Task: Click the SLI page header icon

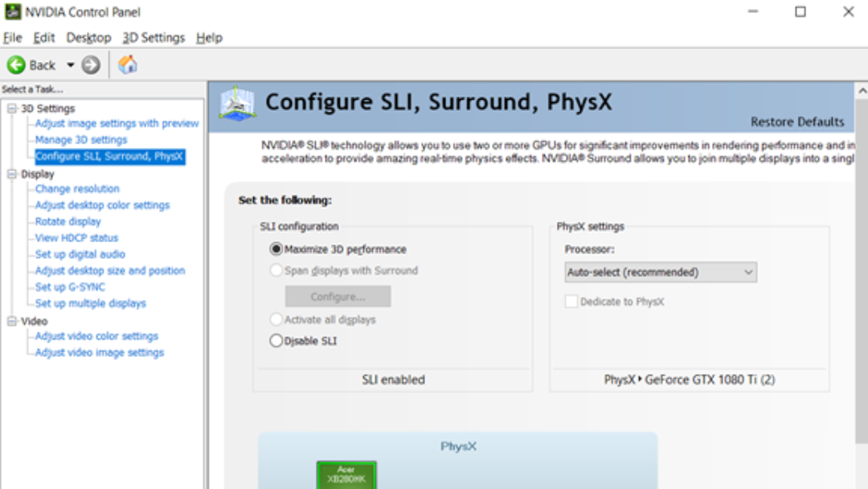Action: tap(237, 104)
